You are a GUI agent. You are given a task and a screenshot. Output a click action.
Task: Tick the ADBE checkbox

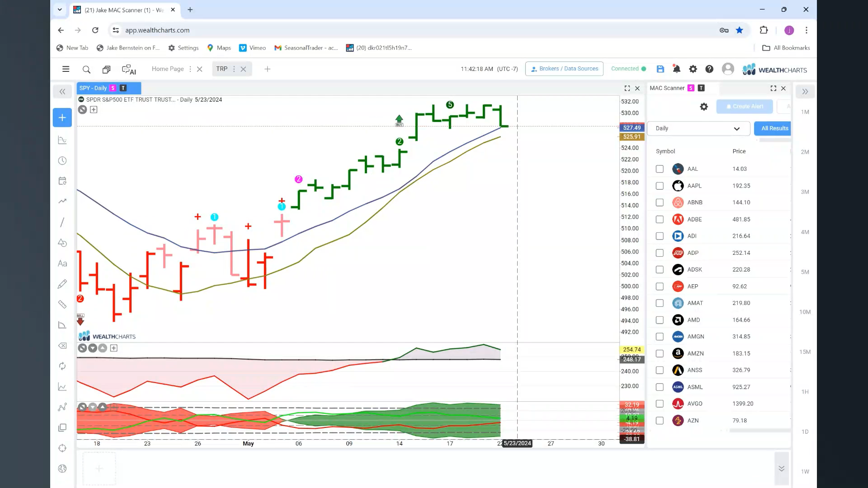coord(660,219)
